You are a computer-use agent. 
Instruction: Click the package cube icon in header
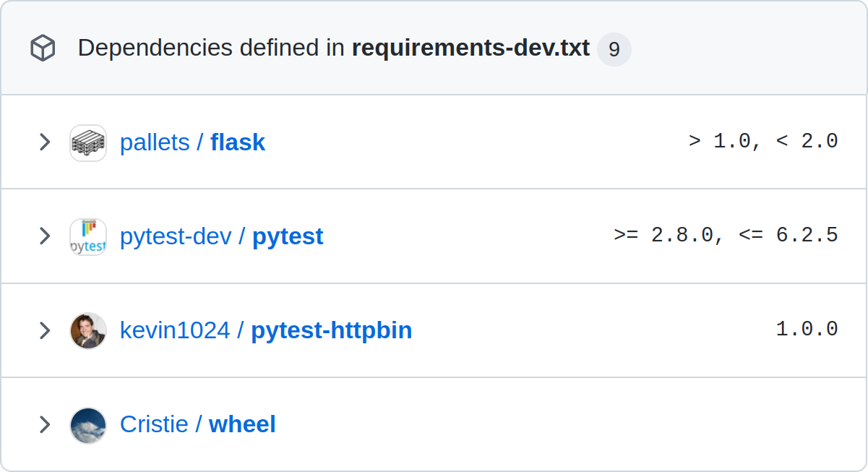[43, 49]
